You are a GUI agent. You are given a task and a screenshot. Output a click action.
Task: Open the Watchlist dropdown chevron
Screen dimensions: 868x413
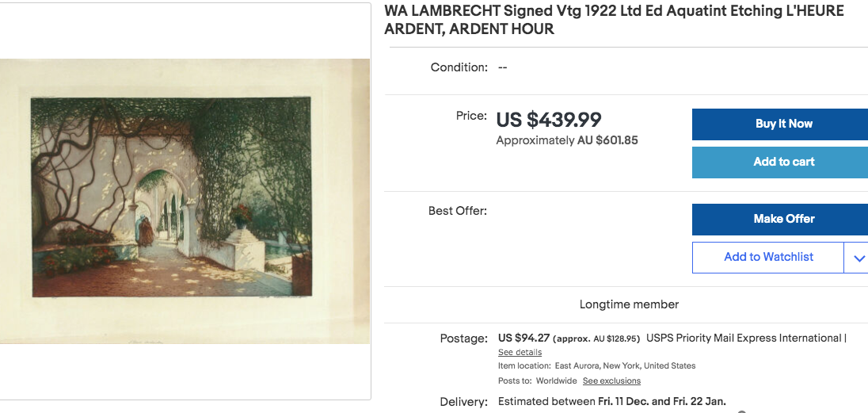[856, 258]
